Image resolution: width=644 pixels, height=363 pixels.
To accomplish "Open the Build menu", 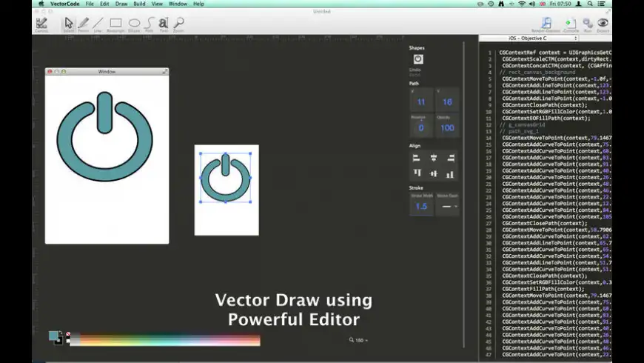I will click(x=139, y=4).
